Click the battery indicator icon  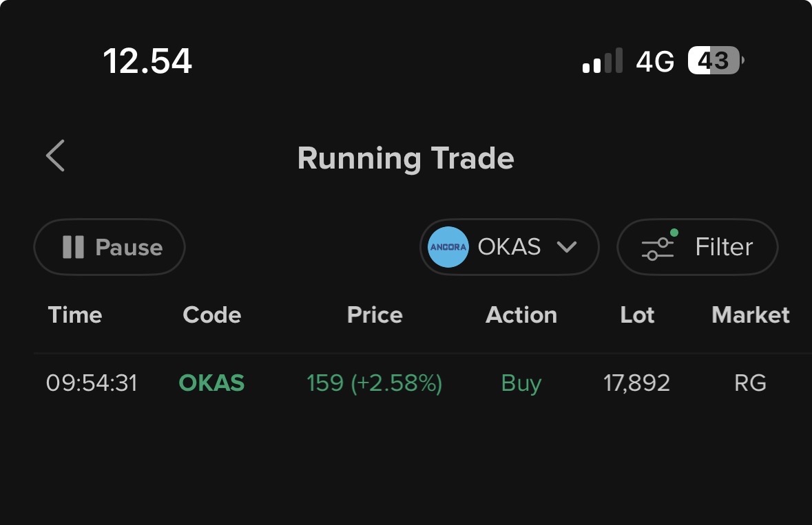pyautogui.click(x=716, y=62)
